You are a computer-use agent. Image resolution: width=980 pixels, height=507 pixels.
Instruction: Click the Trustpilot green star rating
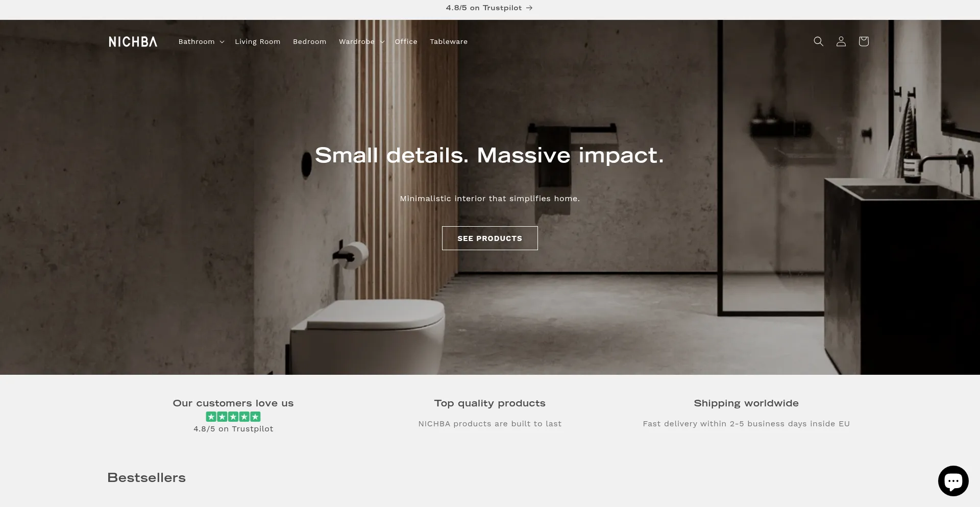(233, 417)
